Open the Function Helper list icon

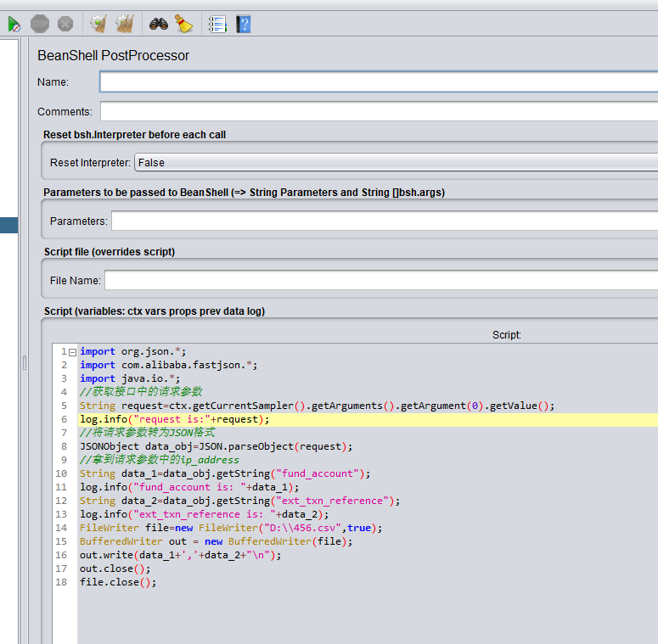(217, 25)
